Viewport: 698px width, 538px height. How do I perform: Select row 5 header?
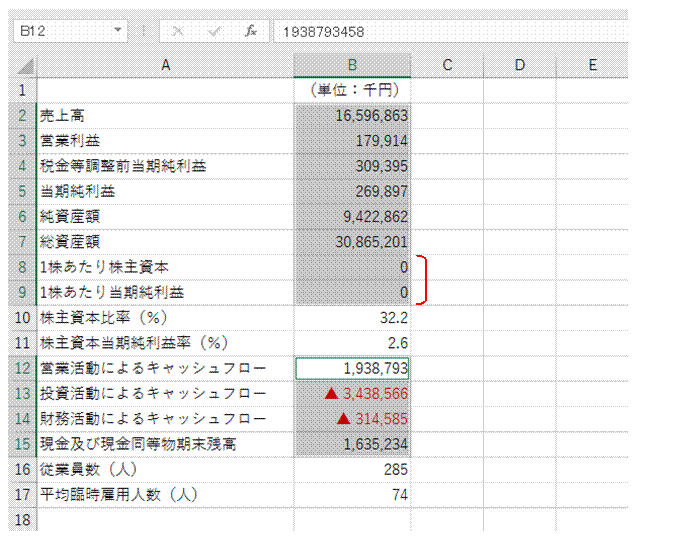point(22,191)
